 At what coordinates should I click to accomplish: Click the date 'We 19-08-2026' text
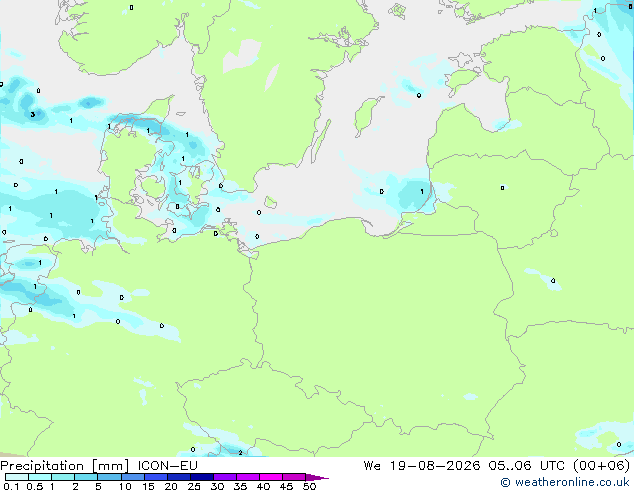coord(422,466)
